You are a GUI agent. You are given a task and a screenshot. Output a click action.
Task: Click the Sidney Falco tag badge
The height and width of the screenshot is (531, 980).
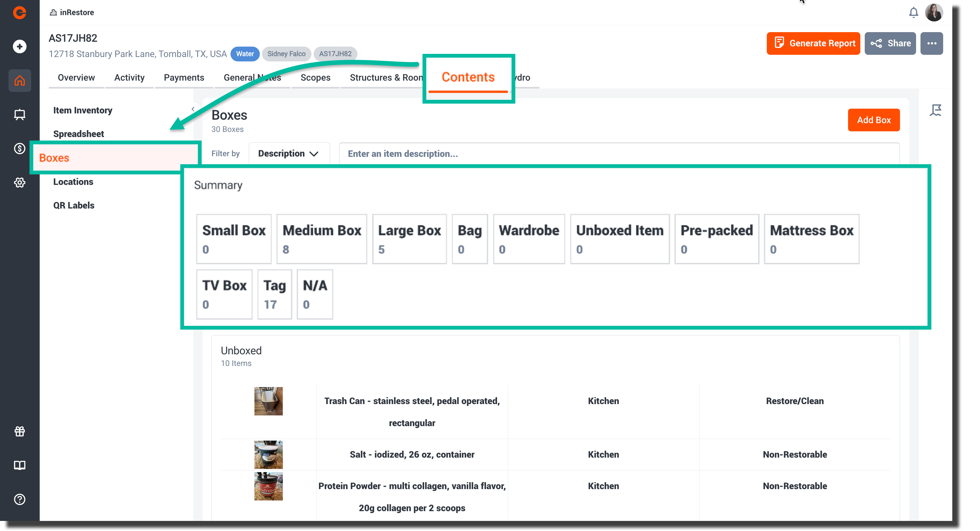click(x=286, y=54)
